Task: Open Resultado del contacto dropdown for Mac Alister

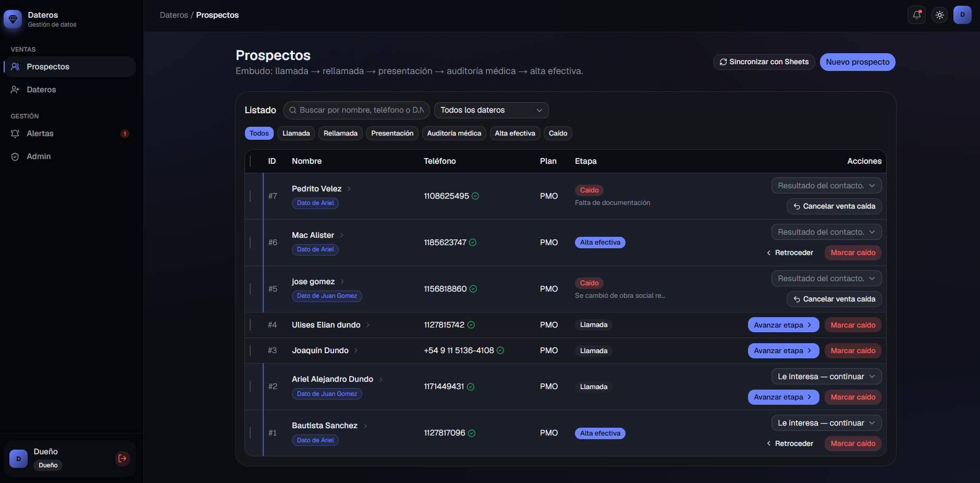Action: pyautogui.click(x=826, y=232)
